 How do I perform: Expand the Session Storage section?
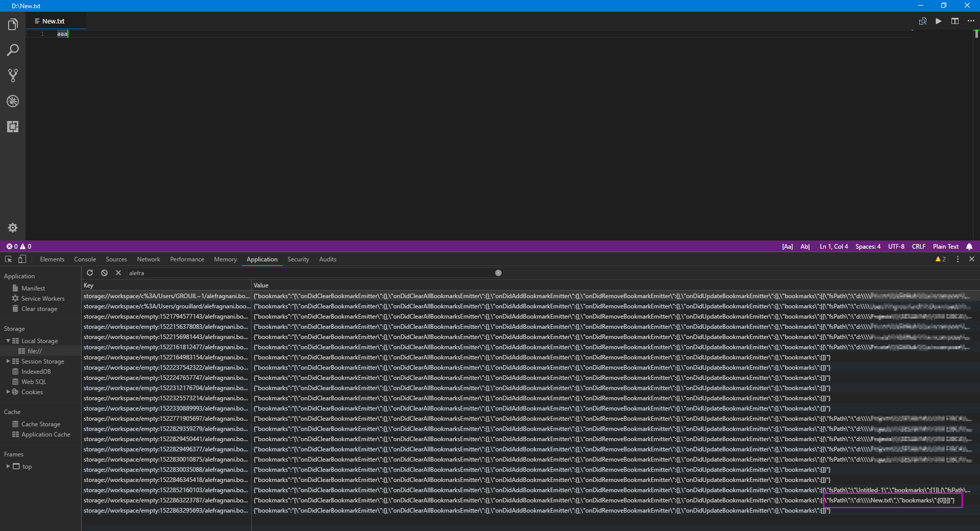(8, 361)
